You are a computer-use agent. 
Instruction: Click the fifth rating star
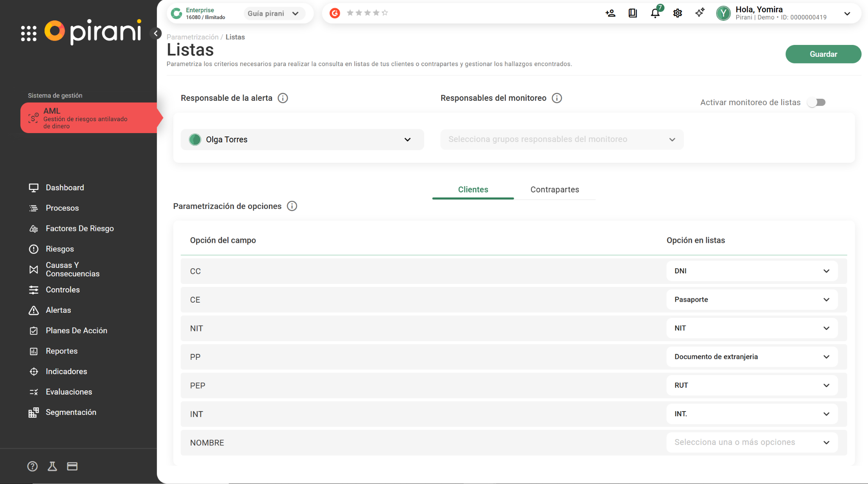click(385, 13)
